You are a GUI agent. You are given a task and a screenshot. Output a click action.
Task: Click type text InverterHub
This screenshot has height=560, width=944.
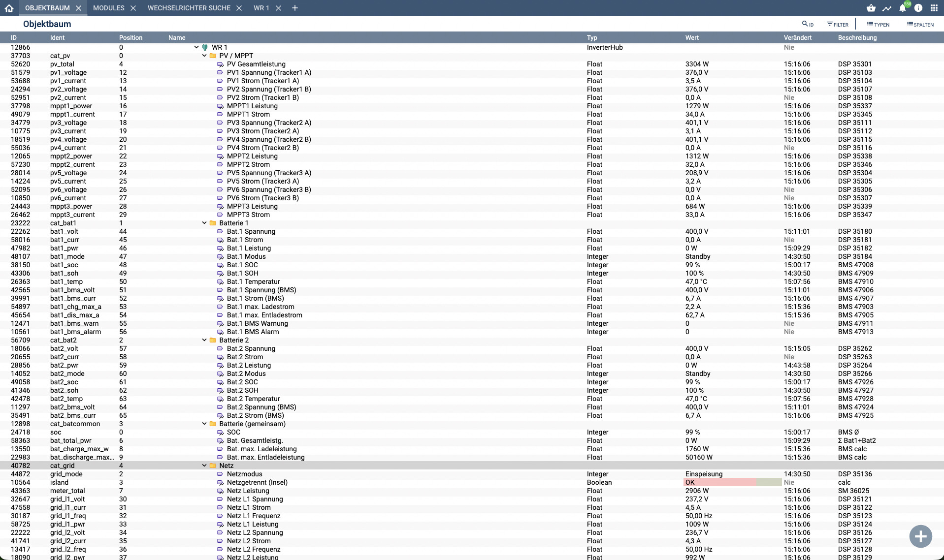[605, 47]
